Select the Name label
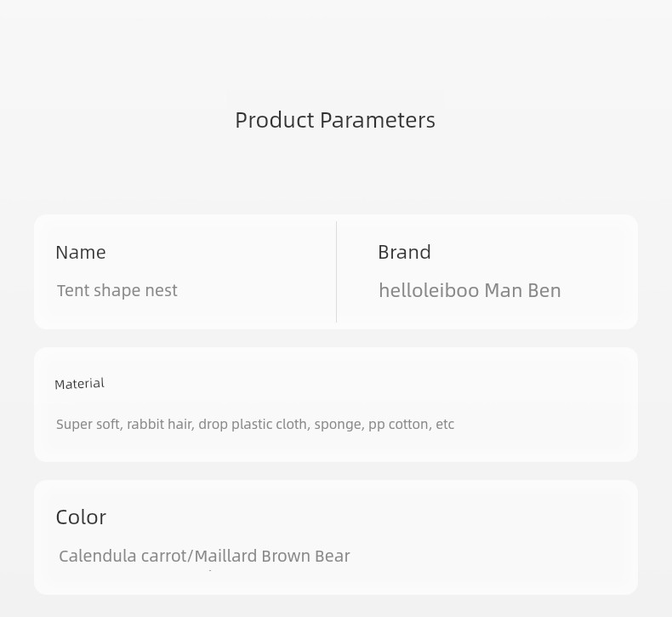The image size is (672, 617). pos(81,252)
